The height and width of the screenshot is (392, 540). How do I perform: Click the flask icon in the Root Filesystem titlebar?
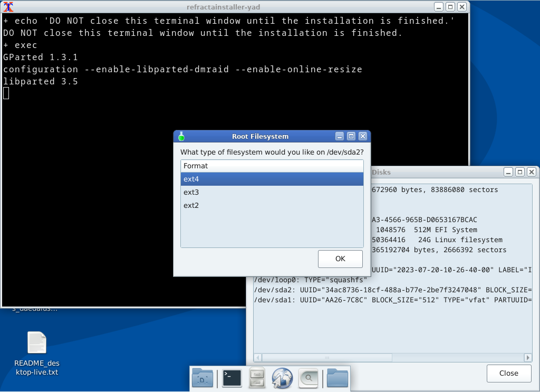pyautogui.click(x=181, y=136)
